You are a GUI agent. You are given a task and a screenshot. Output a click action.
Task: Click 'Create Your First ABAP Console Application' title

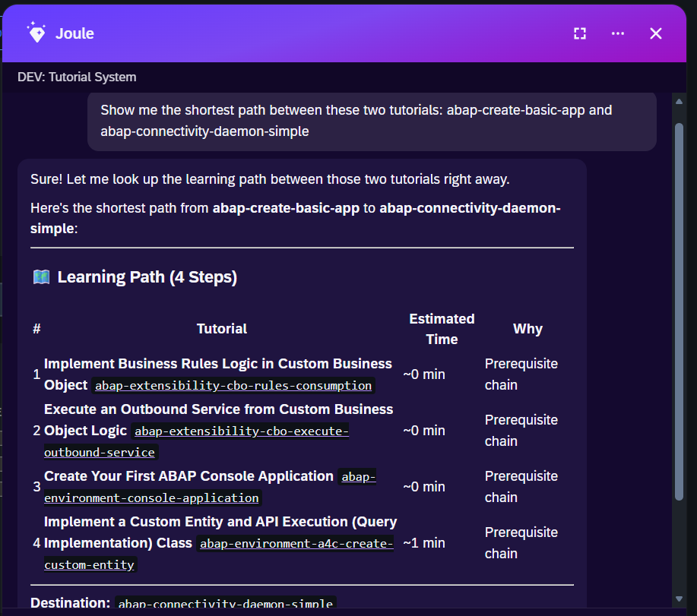click(189, 475)
